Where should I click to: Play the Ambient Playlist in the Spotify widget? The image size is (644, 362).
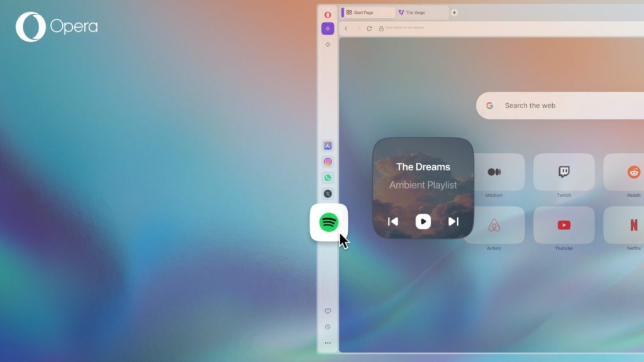[422, 221]
